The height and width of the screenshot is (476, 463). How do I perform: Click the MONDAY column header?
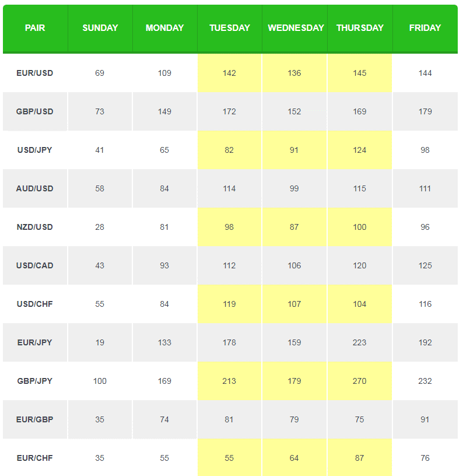164,28
